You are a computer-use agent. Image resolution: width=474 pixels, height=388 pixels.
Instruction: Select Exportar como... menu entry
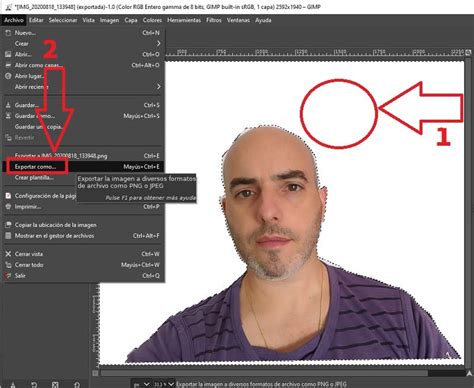(x=83, y=167)
